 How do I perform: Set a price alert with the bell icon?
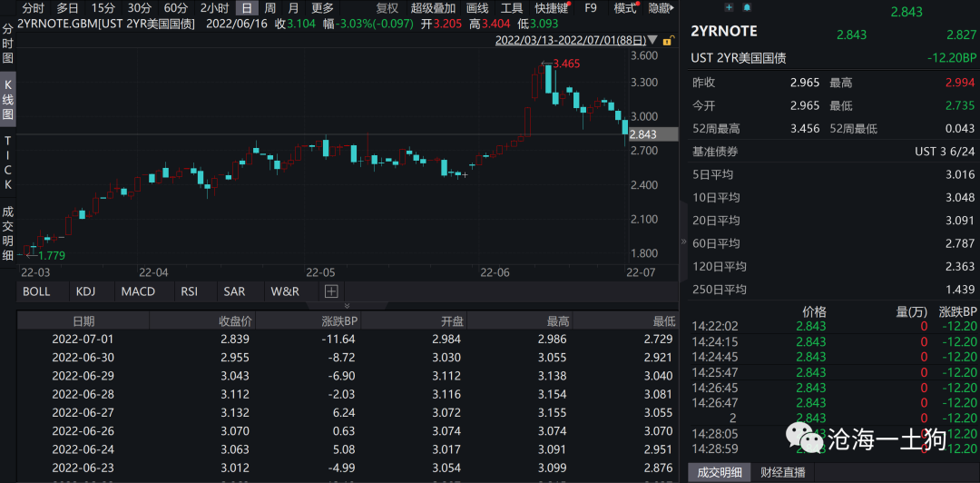[x=747, y=7]
